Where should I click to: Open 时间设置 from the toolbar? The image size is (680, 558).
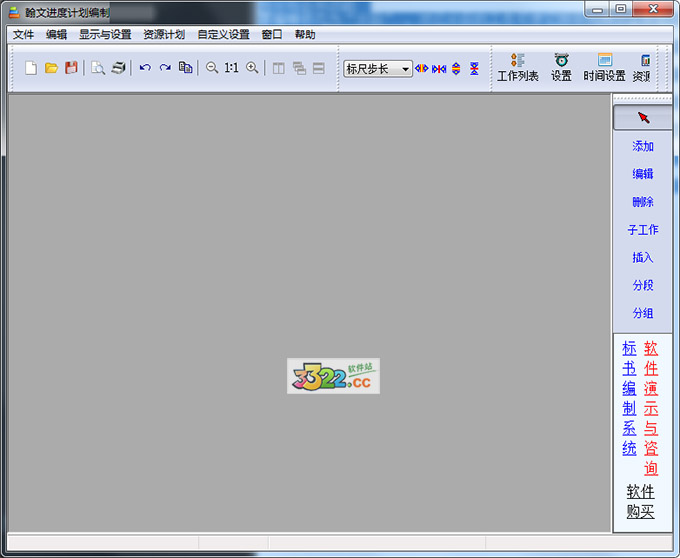click(x=604, y=68)
